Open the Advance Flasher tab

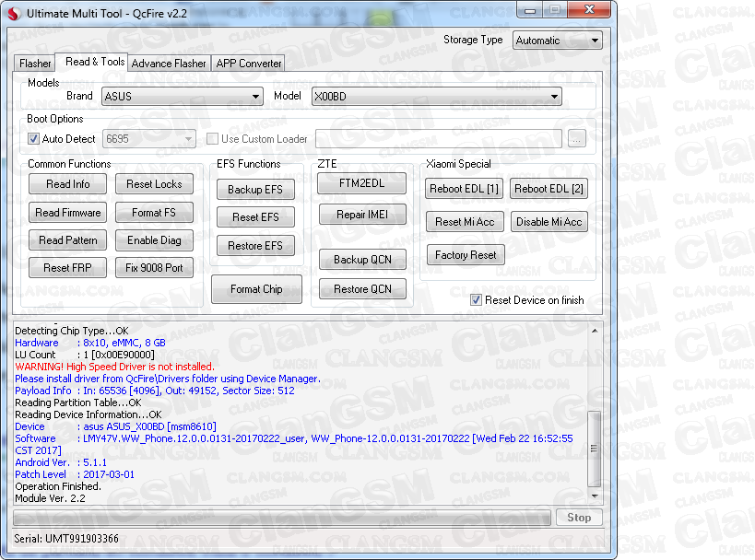click(x=169, y=64)
